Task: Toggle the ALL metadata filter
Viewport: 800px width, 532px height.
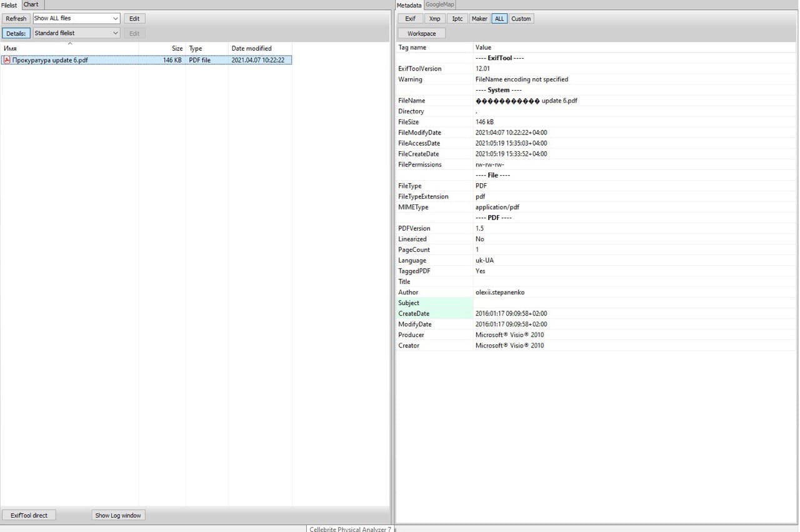Action: [x=499, y=19]
